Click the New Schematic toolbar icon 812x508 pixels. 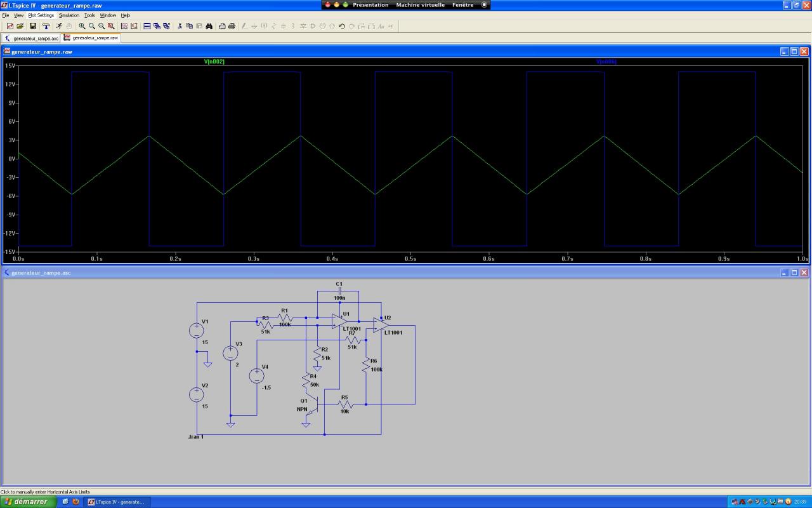10,26
